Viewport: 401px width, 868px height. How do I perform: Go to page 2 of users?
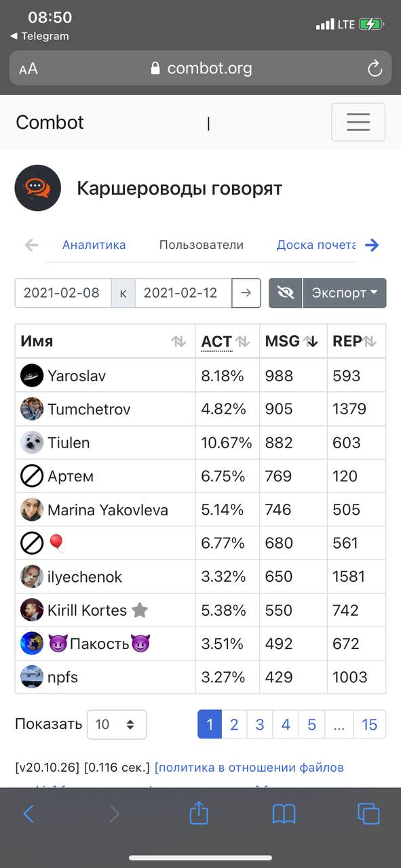pyautogui.click(x=234, y=724)
